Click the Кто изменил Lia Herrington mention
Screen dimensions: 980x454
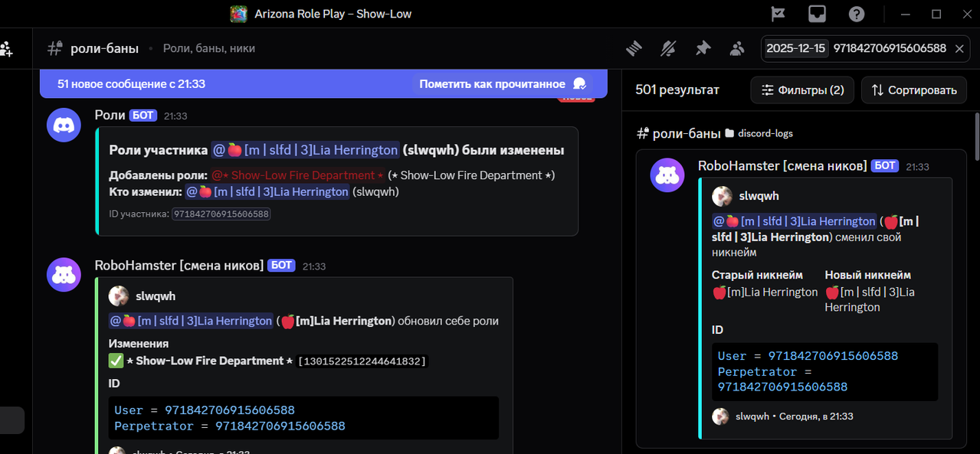tap(267, 192)
